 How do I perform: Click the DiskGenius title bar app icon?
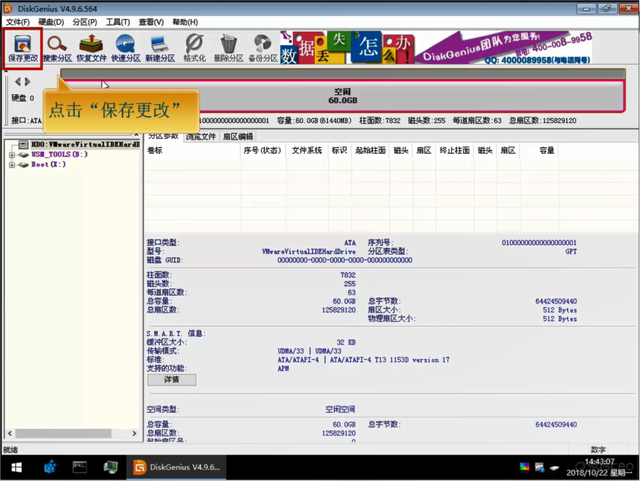click(x=8, y=9)
